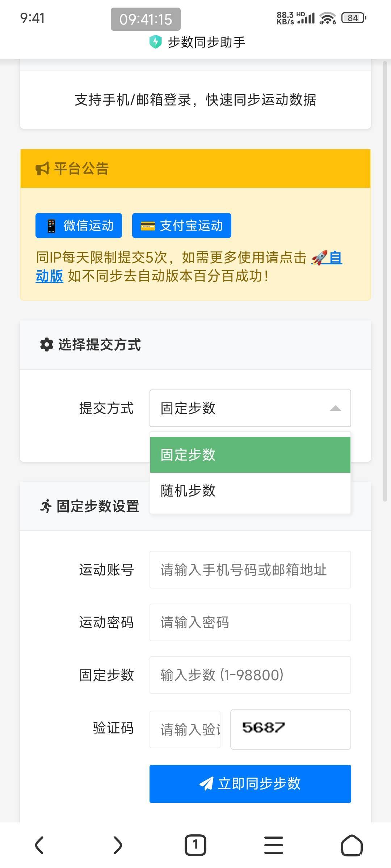The image size is (391, 868).
Task: Tap the browser back arrow icon
Action: pos(39,845)
